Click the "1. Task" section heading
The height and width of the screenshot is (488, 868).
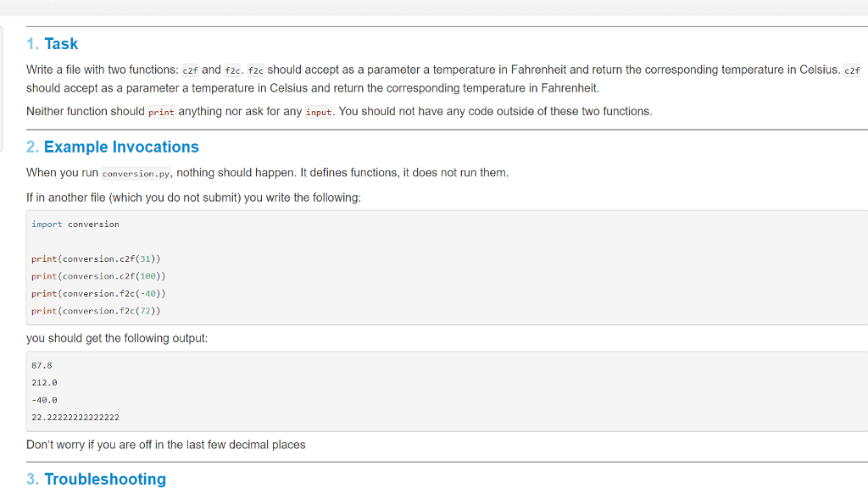[x=52, y=44]
